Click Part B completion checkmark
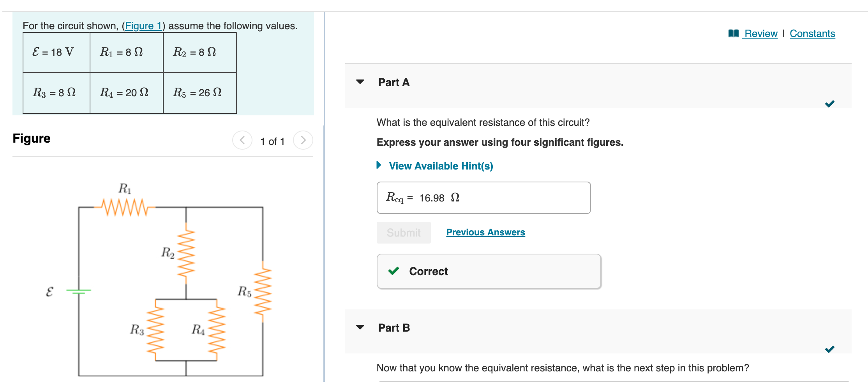Viewport: 868px width, 385px height. 829,349
